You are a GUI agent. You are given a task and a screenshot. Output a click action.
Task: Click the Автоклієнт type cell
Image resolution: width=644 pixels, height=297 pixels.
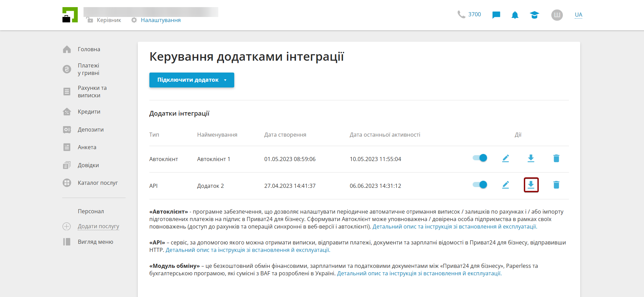(164, 159)
